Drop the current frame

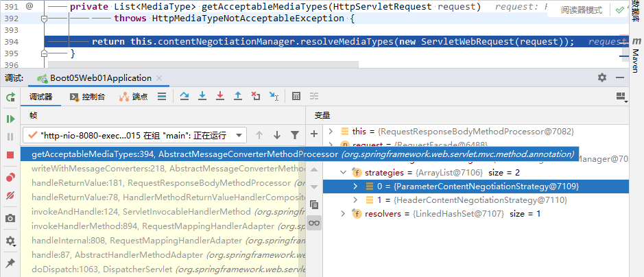click(x=256, y=97)
